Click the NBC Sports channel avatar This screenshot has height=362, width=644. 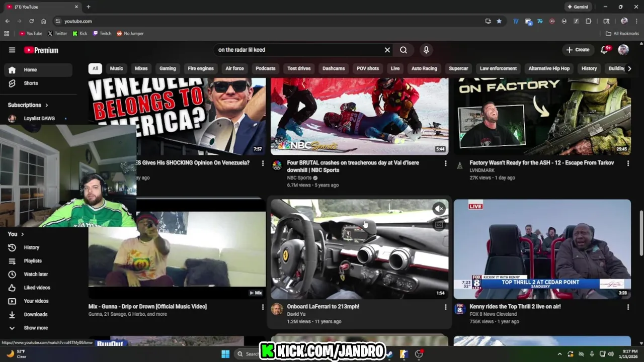(x=277, y=165)
